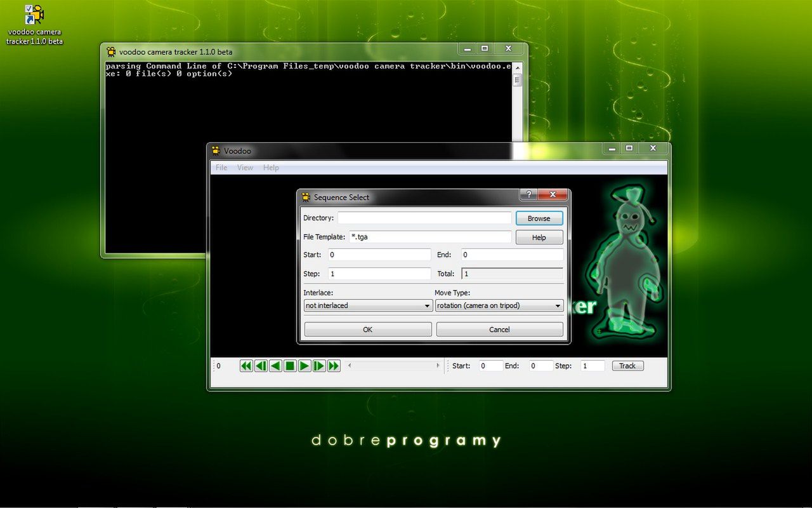Viewport: 812px width, 508px height.
Task: Stop playback with the green square button
Action: click(290, 366)
